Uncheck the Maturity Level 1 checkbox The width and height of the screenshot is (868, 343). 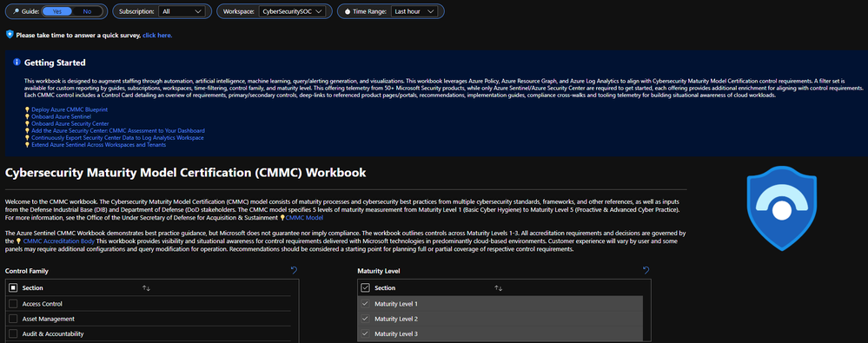pyautogui.click(x=365, y=304)
